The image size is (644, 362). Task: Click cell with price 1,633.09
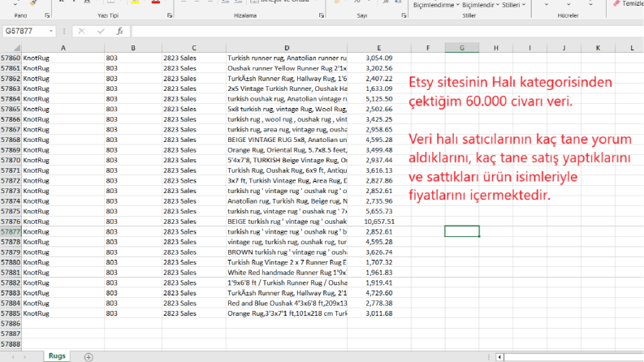click(x=379, y=88)
